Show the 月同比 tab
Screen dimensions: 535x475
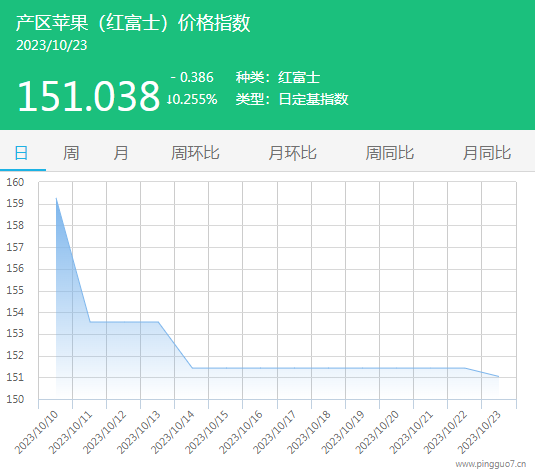[x=487, y=153]
